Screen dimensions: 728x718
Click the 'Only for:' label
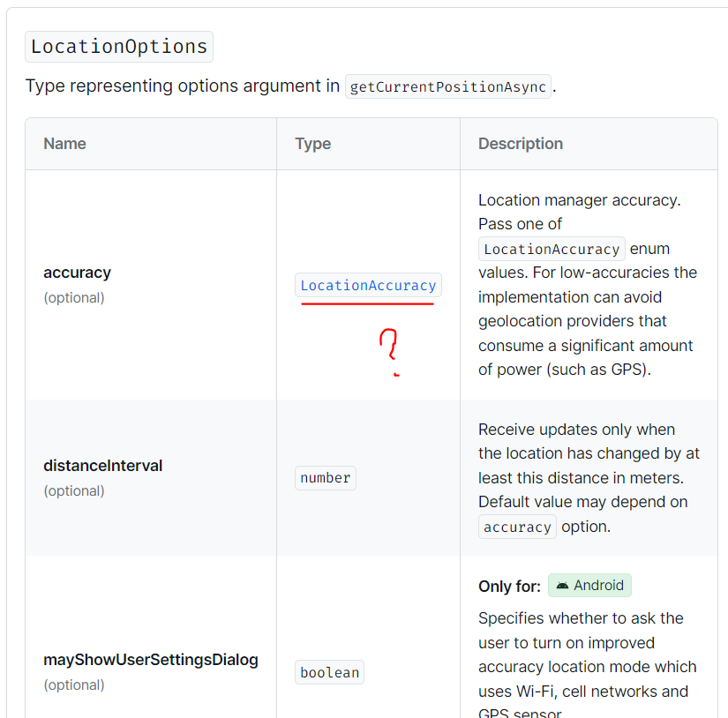[x=510, y=587]
